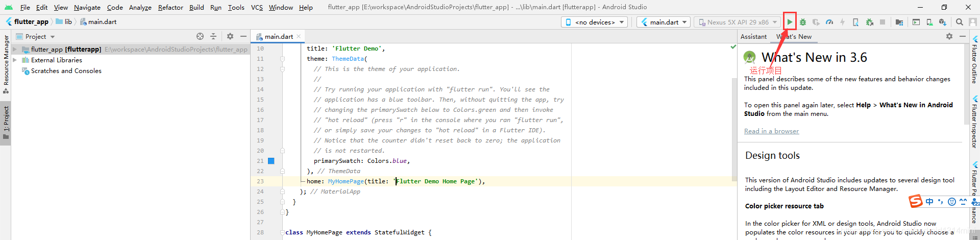Open the main.dart run configuration dropdown
Viewport: 980px width, 240px height.
click(664, 22)
